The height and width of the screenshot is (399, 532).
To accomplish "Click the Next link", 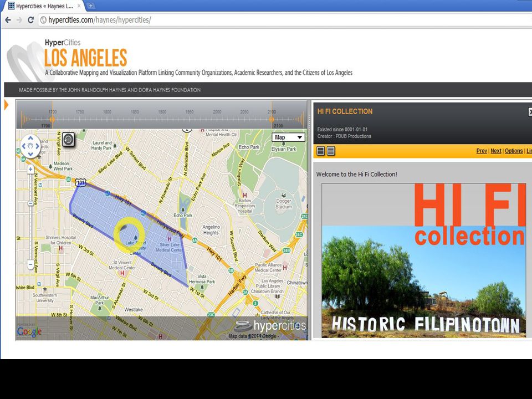I will point(495,151).
